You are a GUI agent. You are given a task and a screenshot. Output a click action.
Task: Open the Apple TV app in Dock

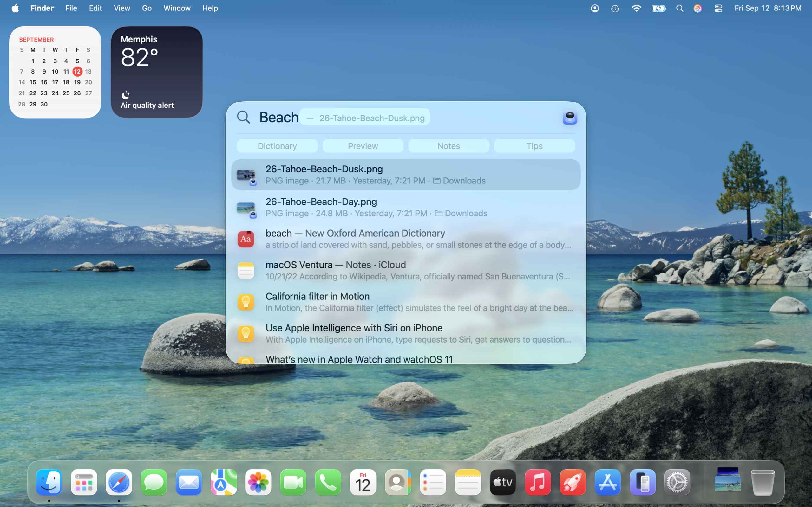(x=502, y=482)
